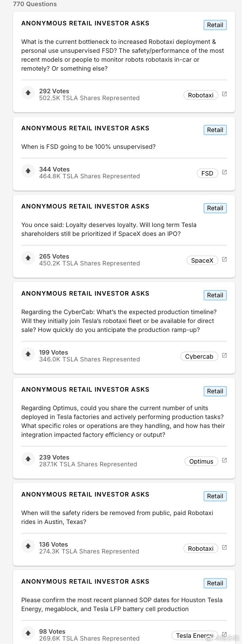Select the Robotaxi tag on the bottleneck question
This screenshot has height=644, width=242.
(201, 95)
